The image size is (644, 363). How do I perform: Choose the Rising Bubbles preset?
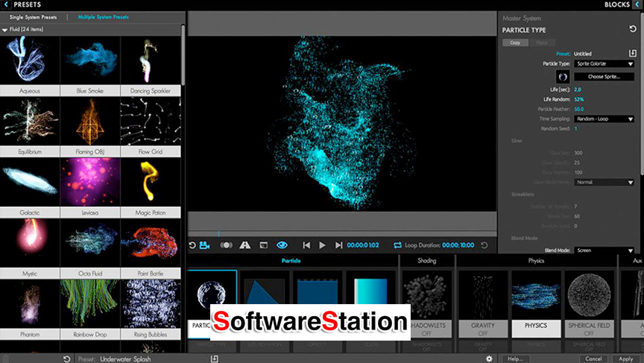pyautogui.click(x=151, y=309)
